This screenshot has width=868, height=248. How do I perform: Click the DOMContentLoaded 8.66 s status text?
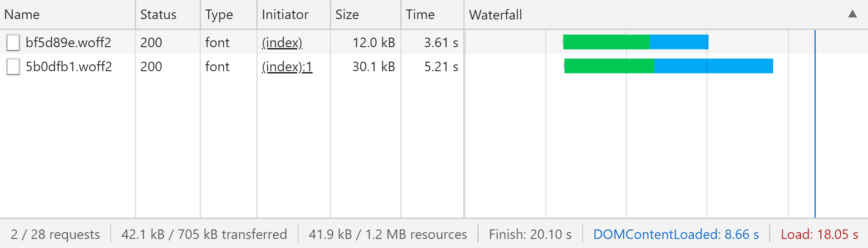pos(676,234)
